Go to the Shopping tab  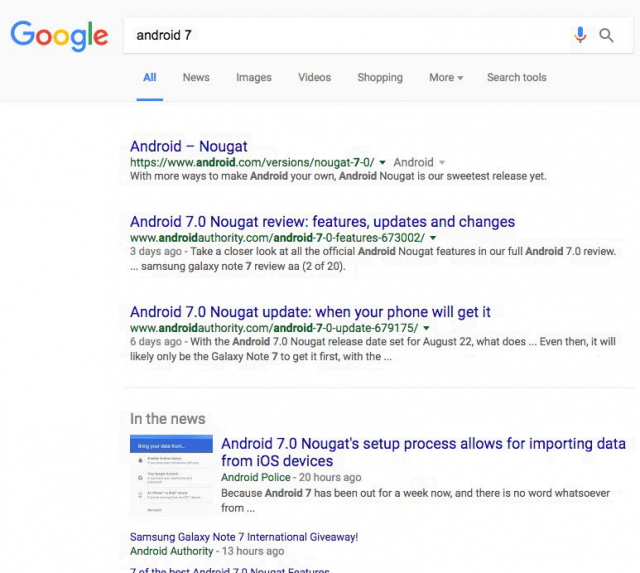tap(380, 77)
